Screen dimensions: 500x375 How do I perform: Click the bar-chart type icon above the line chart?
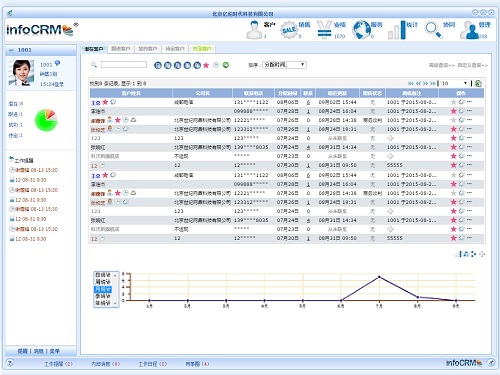459,254
